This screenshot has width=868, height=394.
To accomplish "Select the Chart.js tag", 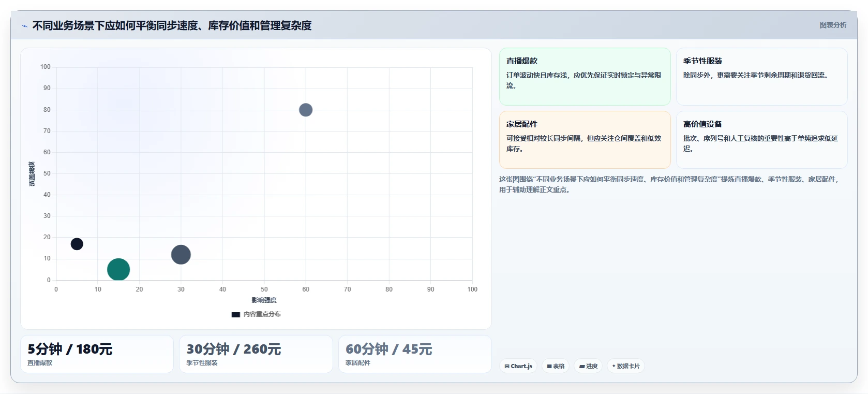I will click(518, 366).
